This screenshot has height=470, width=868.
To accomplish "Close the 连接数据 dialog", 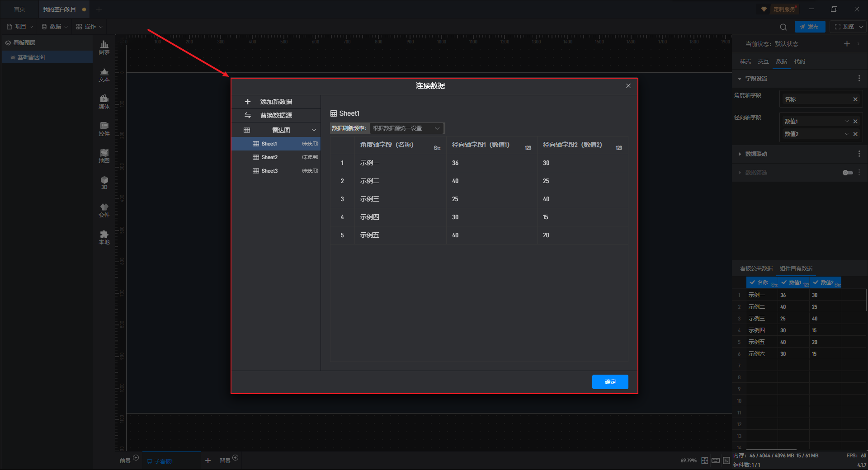I will click(628, 86).
